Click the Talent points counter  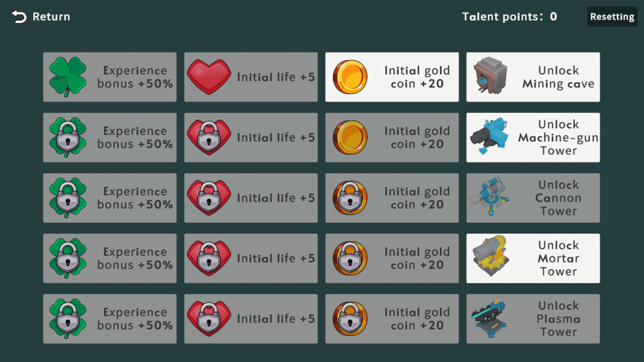[x=509, y=17]
